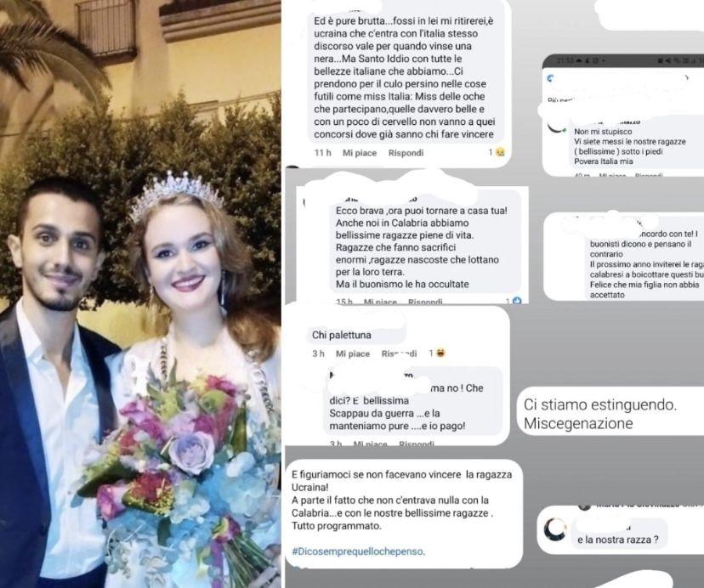The width and height of the screenshot is (704, 588).
Task: Click the blue circular icon atop the phone screenshot
Action: click(551, 78)
